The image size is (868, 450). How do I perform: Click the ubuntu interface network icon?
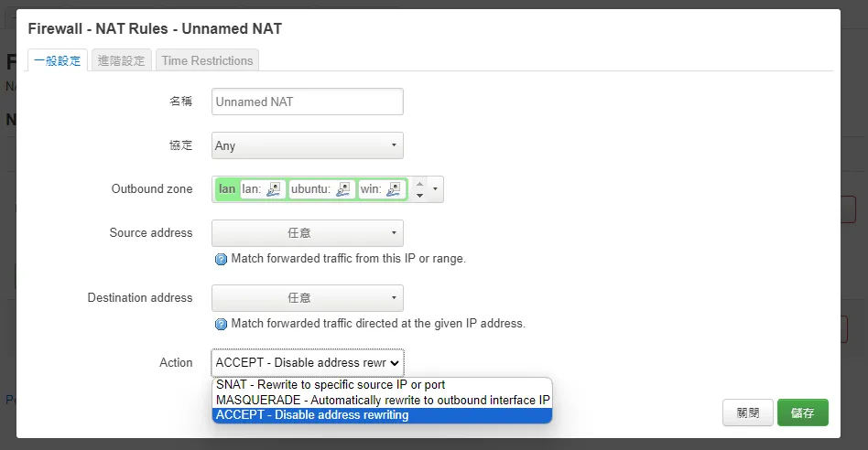tap(344, 189)
